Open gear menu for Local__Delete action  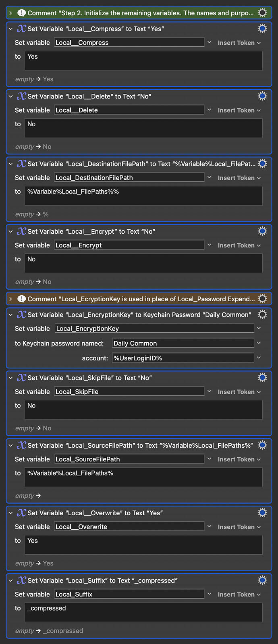tap(262, 96)
